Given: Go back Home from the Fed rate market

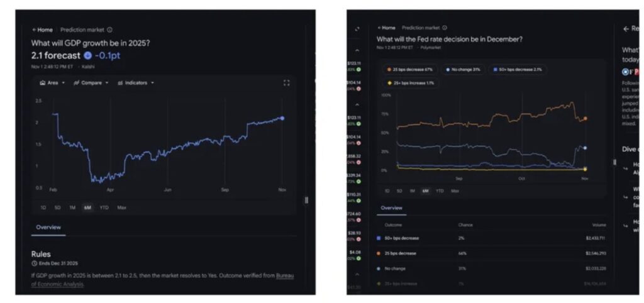Looking at the screenshot, I should (x=386, y=28).
